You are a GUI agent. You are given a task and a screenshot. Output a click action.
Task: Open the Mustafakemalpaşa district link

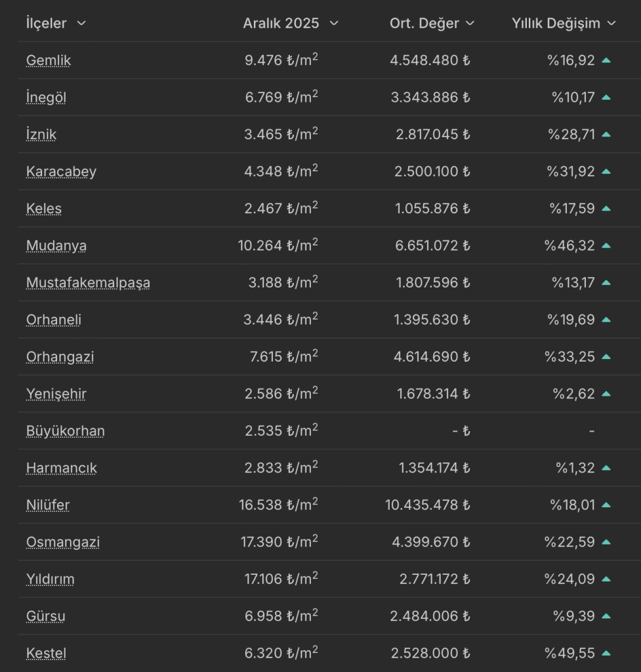[x=88, y=283]
